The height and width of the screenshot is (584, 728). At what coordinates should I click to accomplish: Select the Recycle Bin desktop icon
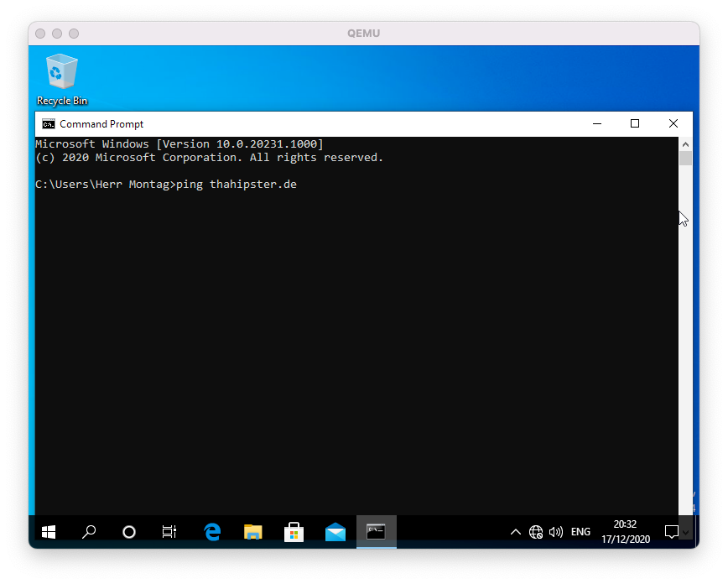point(62,78)
